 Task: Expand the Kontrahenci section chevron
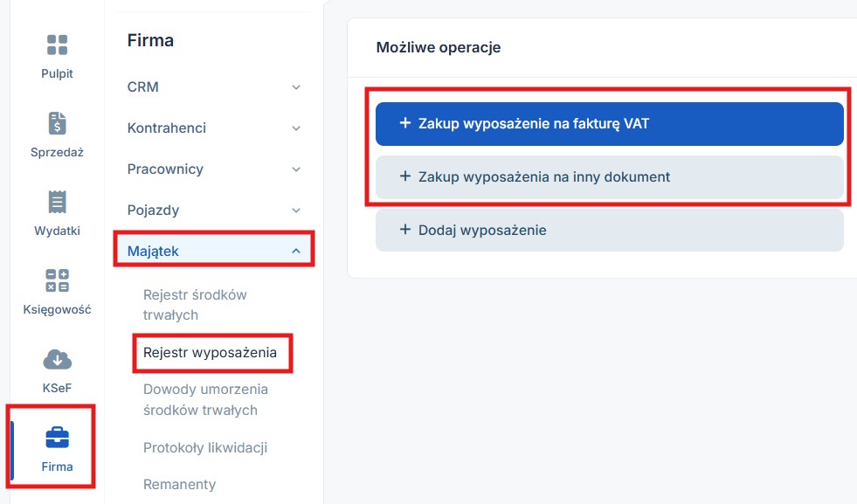point(295,128)
